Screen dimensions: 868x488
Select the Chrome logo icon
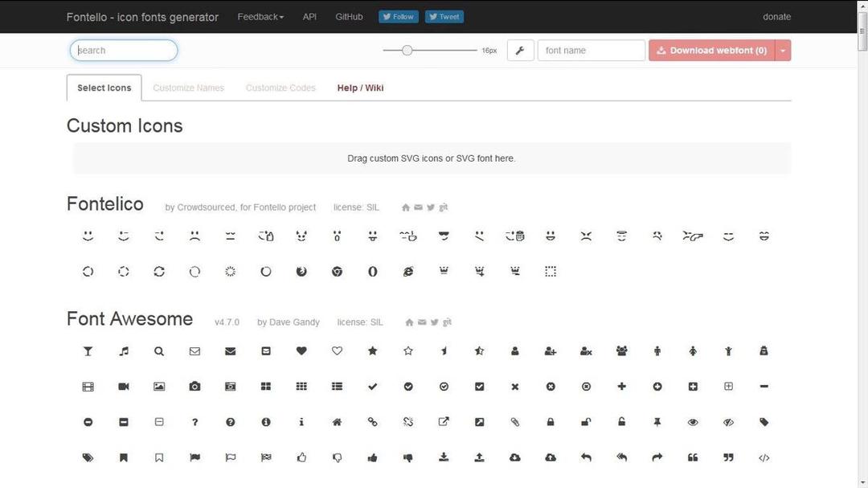[x=337, y=272]
